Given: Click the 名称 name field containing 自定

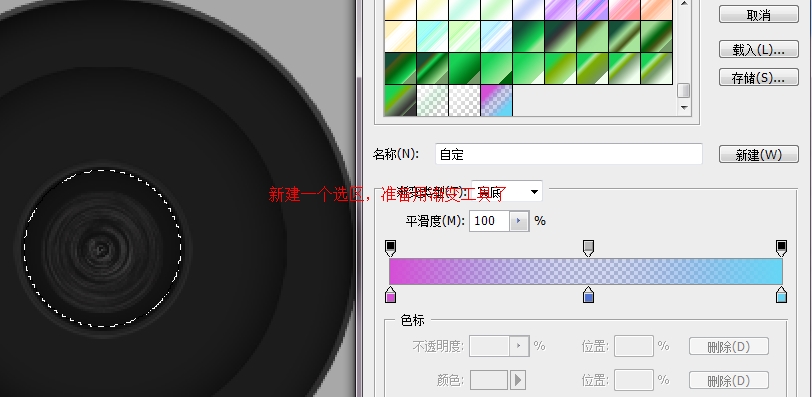Looking at the screenshot, I should 569,154.
